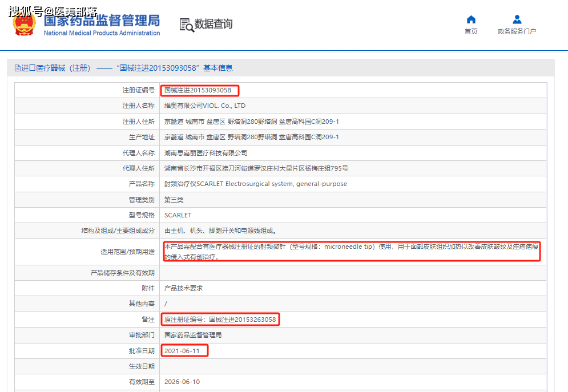Click the 备注 field label
This screenshot has width=568, height=392.
(x=148, y=320)
